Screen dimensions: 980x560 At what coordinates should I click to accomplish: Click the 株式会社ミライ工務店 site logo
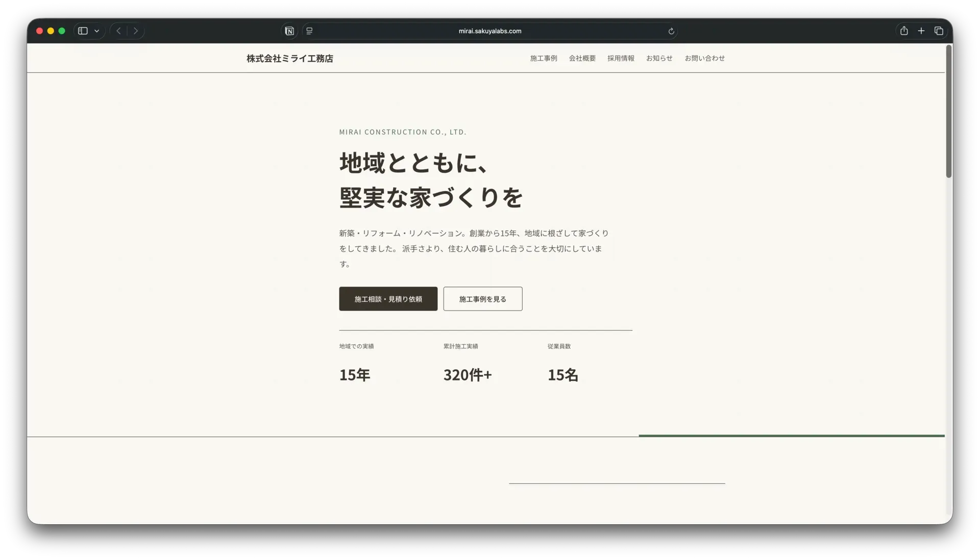(290, 59)
